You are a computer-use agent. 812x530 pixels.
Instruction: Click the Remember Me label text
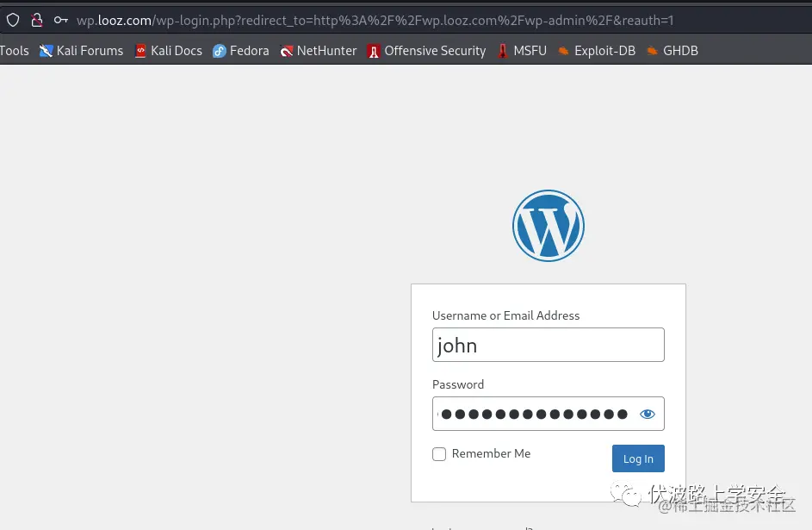tap(491, 453)
